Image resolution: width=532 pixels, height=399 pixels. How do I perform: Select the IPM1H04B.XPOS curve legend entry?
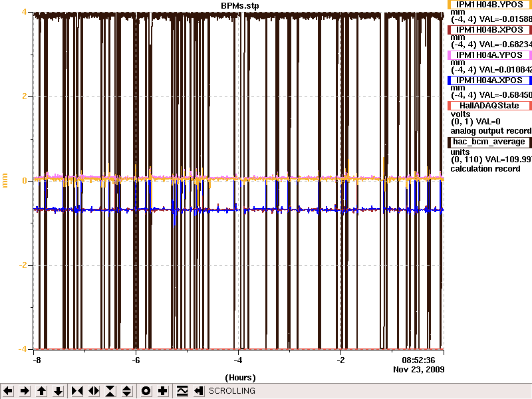(489, 30)
